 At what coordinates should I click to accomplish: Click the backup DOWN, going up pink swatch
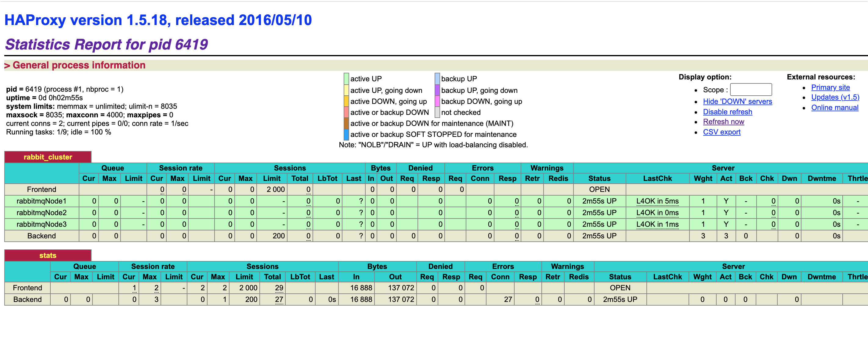pos(437,101)
